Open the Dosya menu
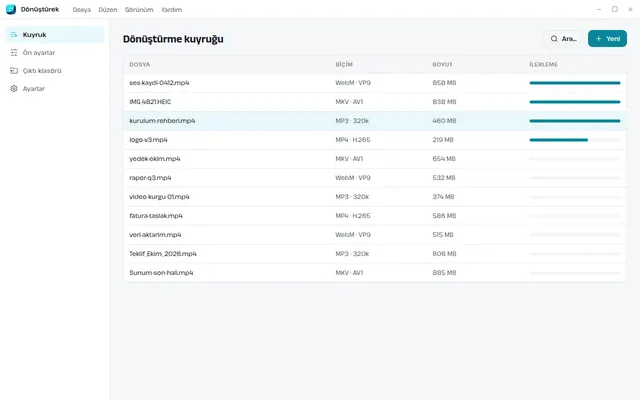 82,9
